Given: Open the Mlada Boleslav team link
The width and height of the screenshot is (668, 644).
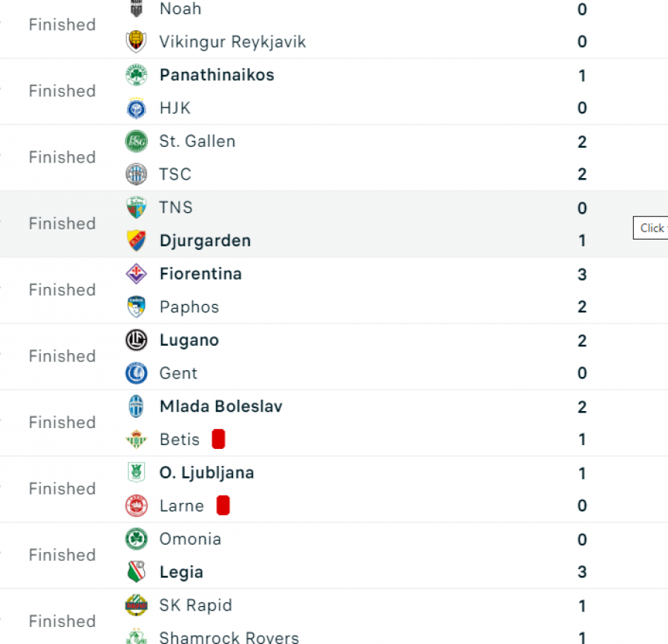Looking at the screenshot, I should click(221, 407).
